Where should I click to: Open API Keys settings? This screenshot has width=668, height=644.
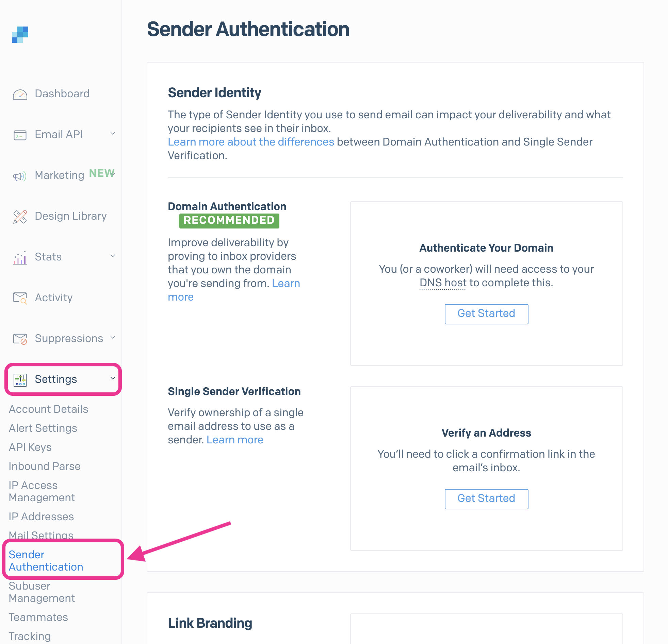click(30, 447)
